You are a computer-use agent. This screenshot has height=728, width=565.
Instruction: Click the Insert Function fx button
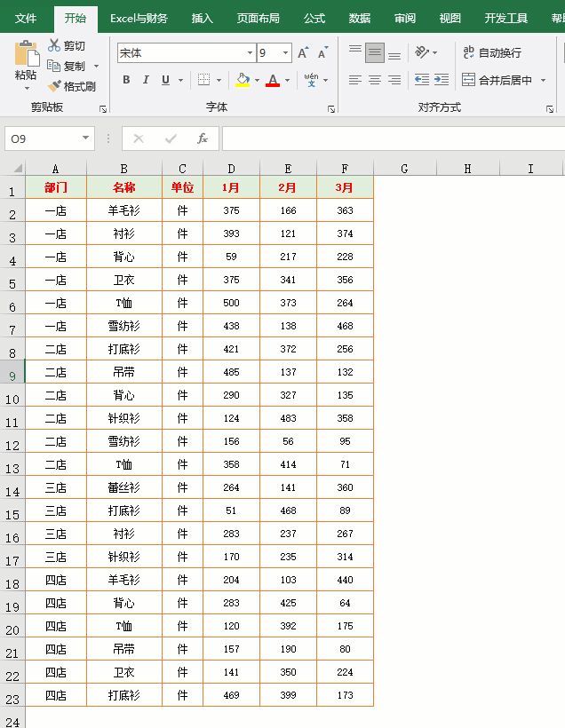tap(203, 138)
